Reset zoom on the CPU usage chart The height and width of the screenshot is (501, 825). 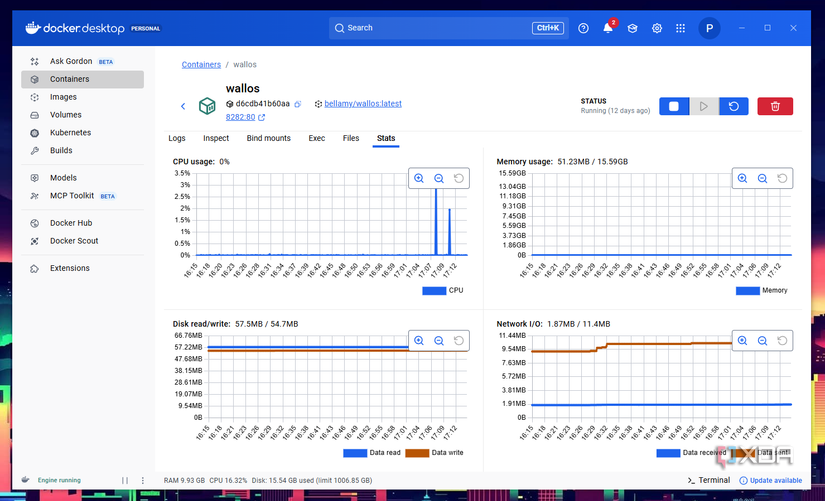[459, 178]
